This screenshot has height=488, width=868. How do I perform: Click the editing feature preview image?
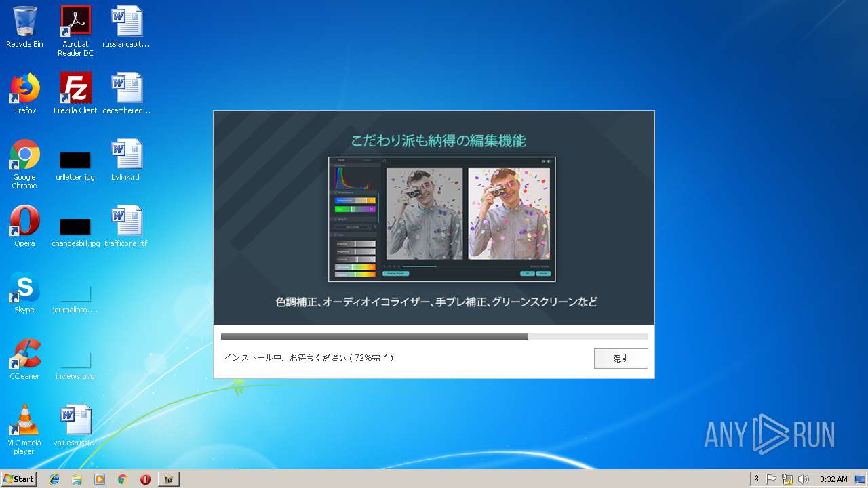(442, 219)
